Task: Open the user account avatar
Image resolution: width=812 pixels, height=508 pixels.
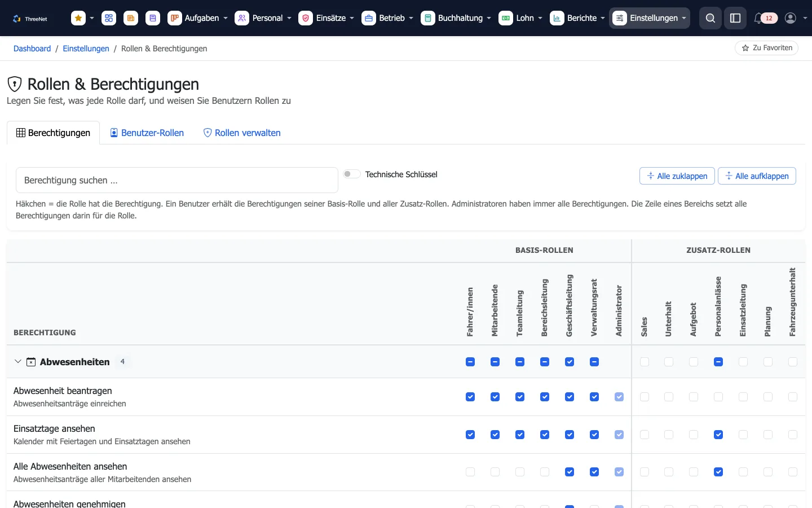Action: pos(791,18)
